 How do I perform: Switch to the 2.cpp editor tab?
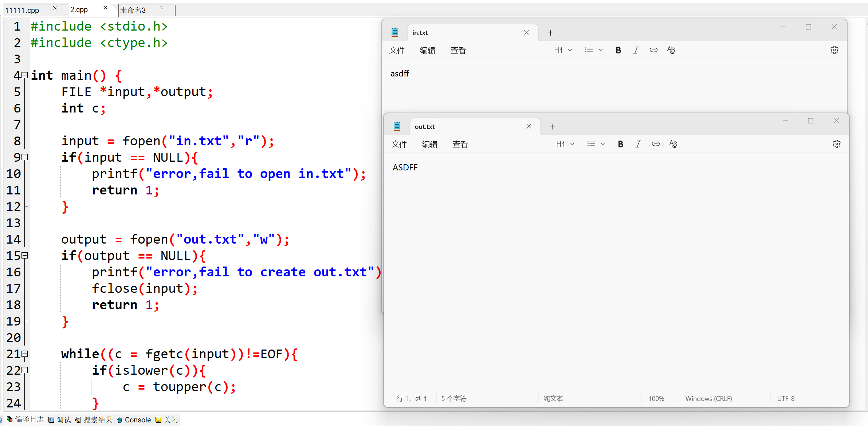pyautogui.click(x=79, y=10)
